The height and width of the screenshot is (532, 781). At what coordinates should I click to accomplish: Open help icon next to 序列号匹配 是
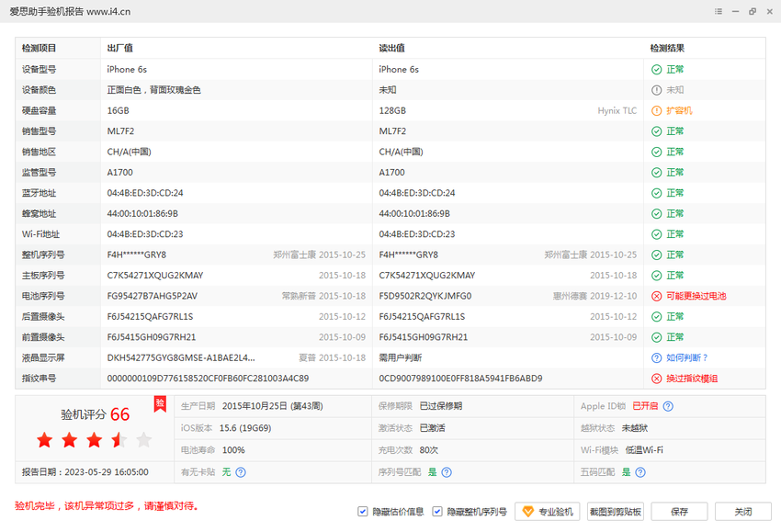[x=447, y=472]
